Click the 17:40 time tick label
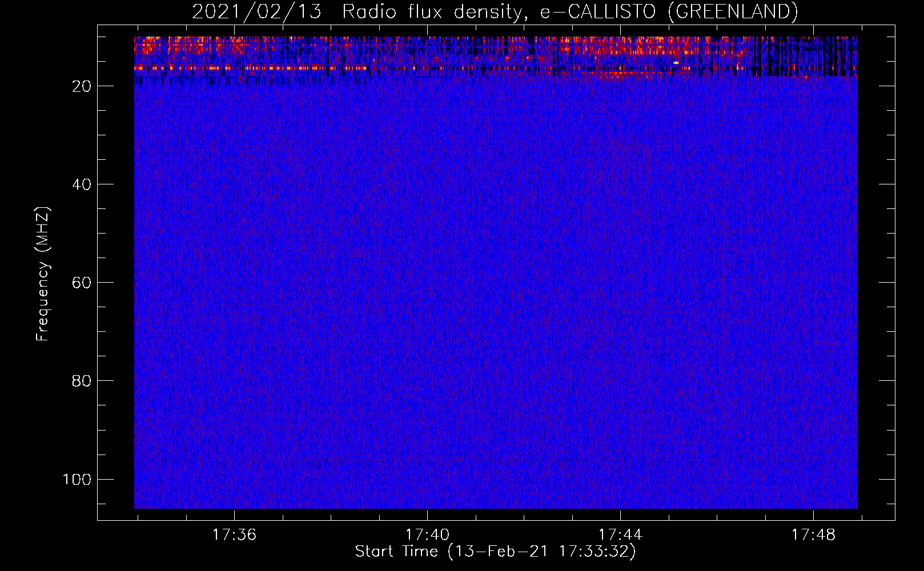This screenshot has height=571, width=924. click(427, 535)
